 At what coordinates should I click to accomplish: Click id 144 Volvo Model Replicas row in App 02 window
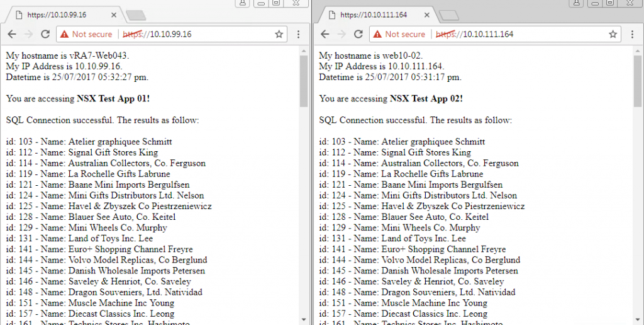click(x=419, y=260)
